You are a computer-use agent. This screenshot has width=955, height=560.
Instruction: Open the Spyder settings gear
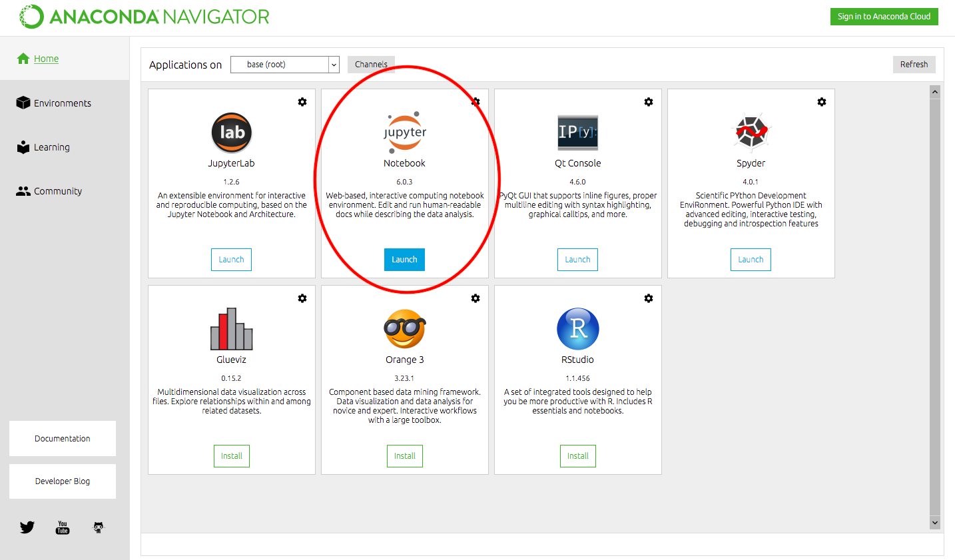(x=822, y=102)
